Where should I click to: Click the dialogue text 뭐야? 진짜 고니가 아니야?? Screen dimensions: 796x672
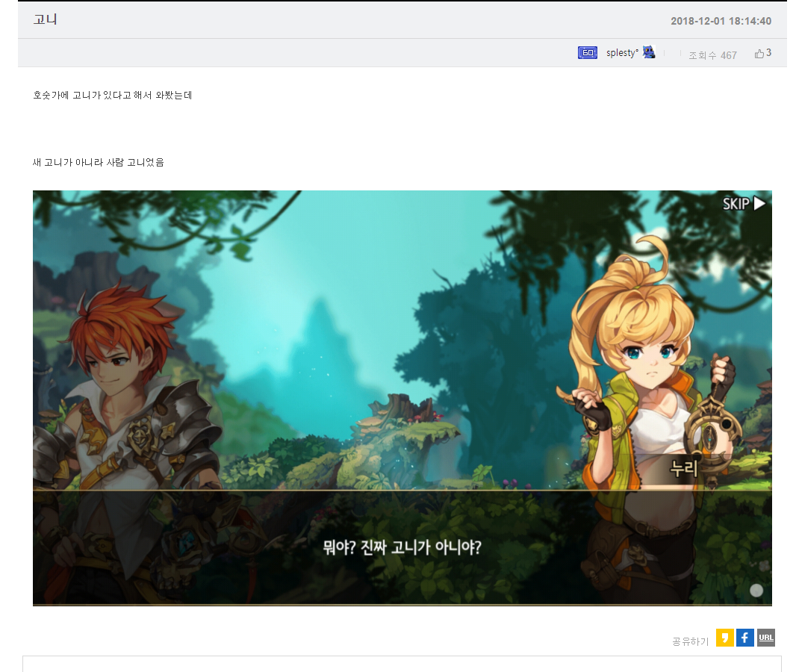pyautogui.click(x=402, y=547)
